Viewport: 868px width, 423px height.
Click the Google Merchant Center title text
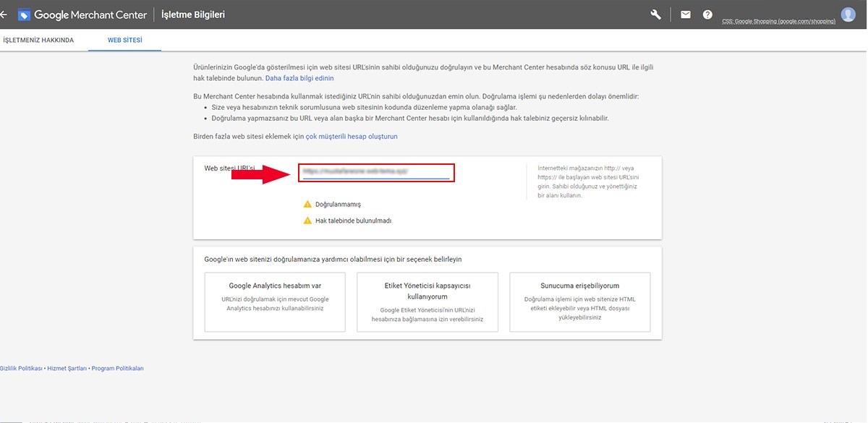[90, 14]
